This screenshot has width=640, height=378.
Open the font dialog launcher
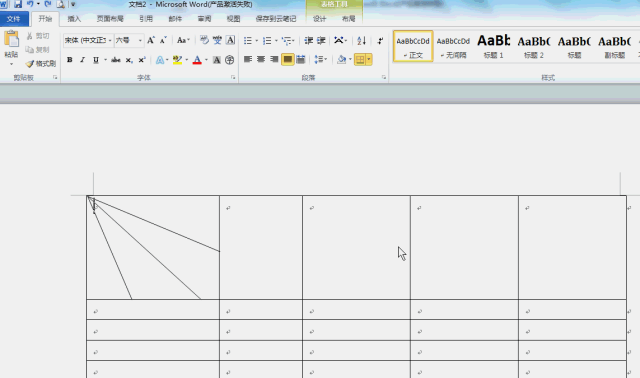click(233, 77)
